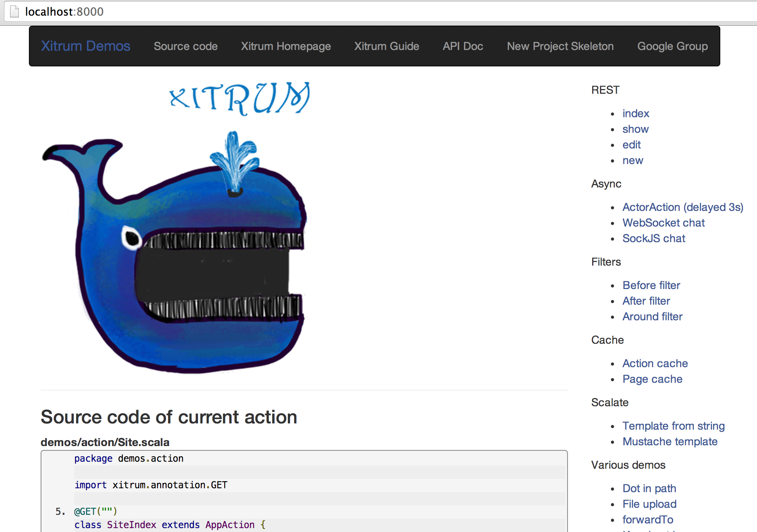Open the Before filter demo
This screenshot has width=757, height=532.
pyautogui.click(x=651, y=285)
